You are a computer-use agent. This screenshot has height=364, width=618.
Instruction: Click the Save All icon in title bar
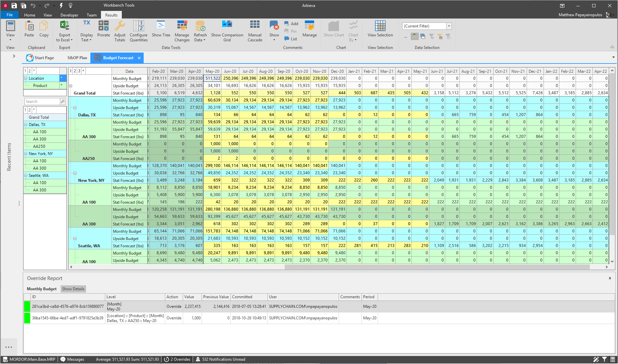(24, 6)
